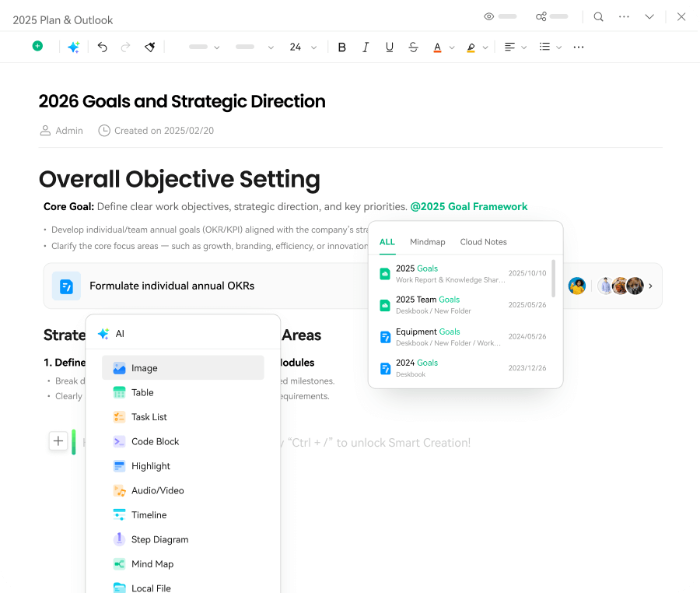Viewport: 700px width, 593px height.
Task: Switch to the Mindmap tab
Action: click(x=427, y=242)
